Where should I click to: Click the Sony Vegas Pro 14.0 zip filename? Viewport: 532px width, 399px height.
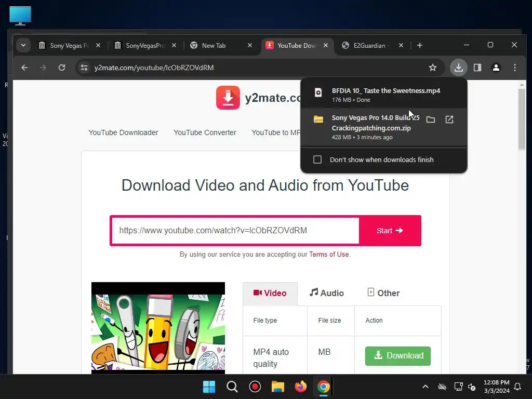click(375, 123)
